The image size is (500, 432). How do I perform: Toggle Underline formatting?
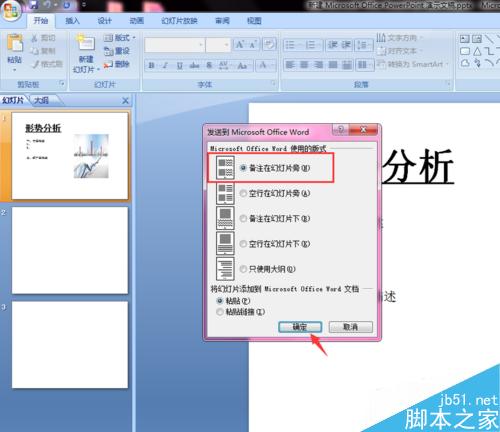[x=180, y=65]
